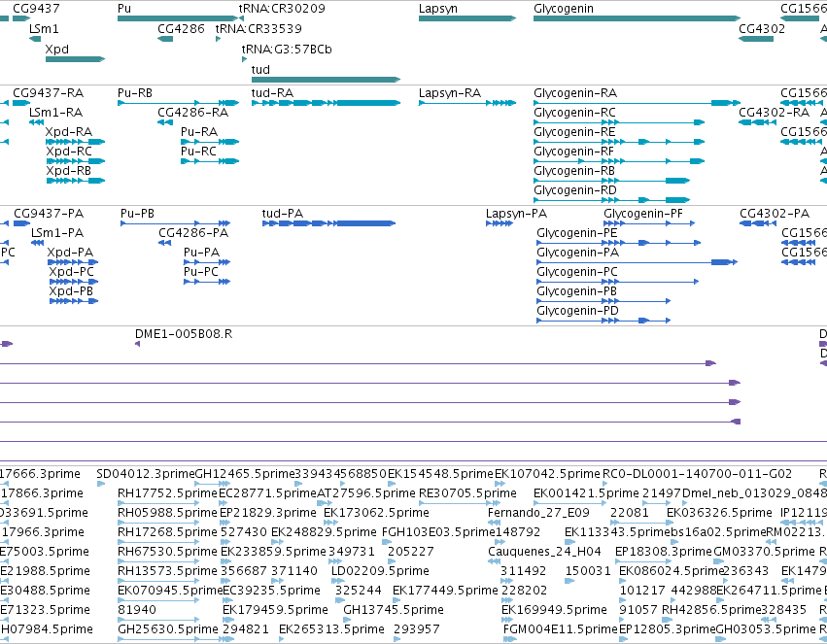
Task: Click the tRNA:CR33539 label
Action: coord(258,29)
